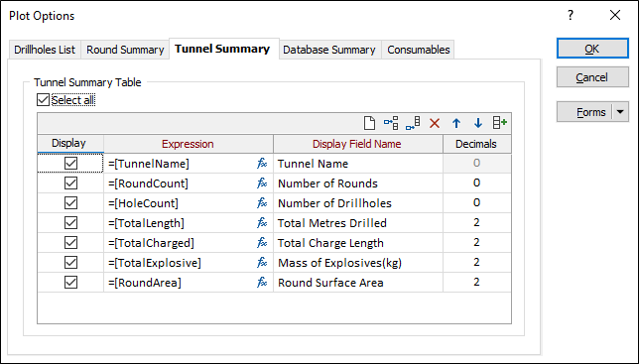Image resolution: width=639 pixels, height=364 pixels.
Task: Move row down with blue arrow
Action: (478, 123)
